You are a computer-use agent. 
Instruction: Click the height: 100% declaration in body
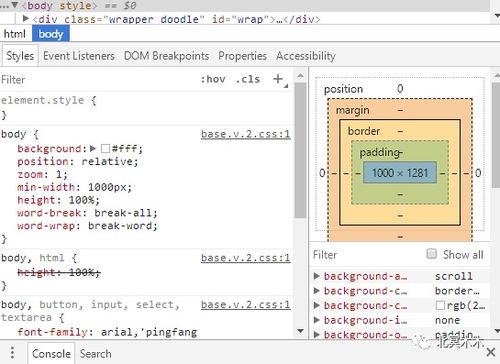pyautogui.click(x=58, y=200)
